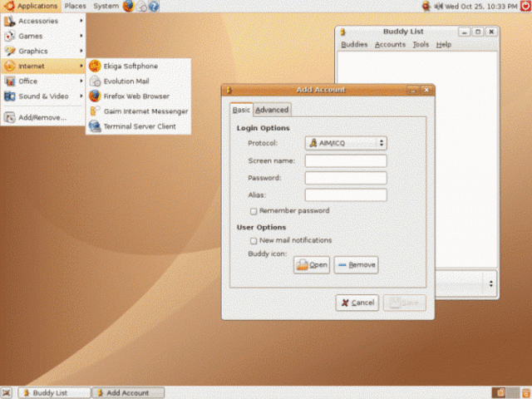Open the Help launcher in top panel
532x399 pixels.
point(154,6)
